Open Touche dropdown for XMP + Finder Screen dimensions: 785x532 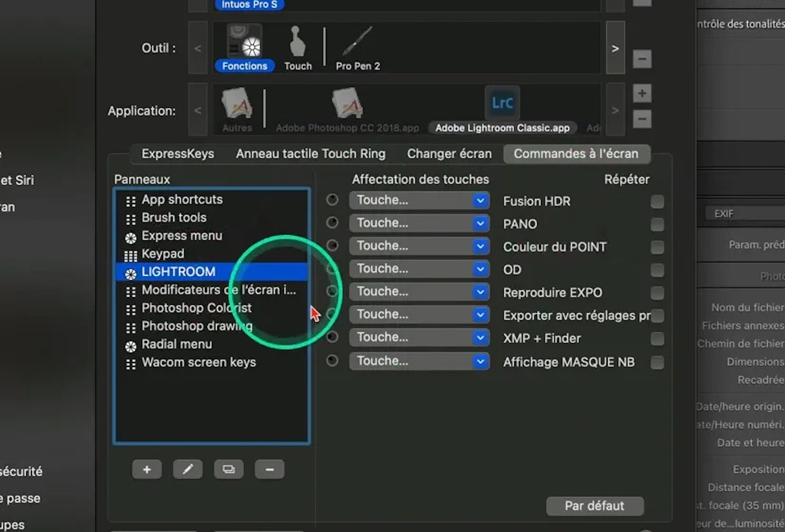[419, 338]
